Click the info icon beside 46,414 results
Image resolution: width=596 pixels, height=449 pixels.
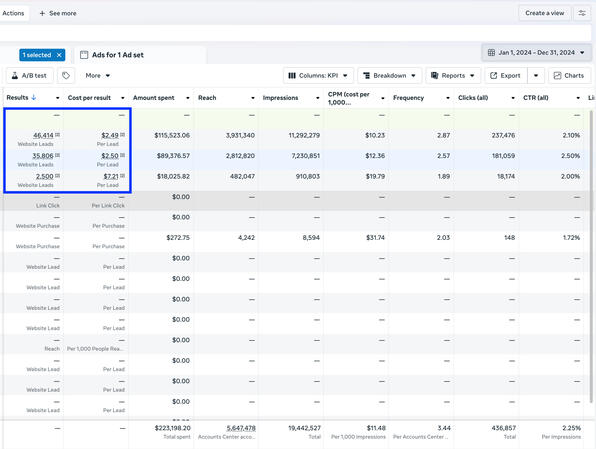tap(57, 135)
